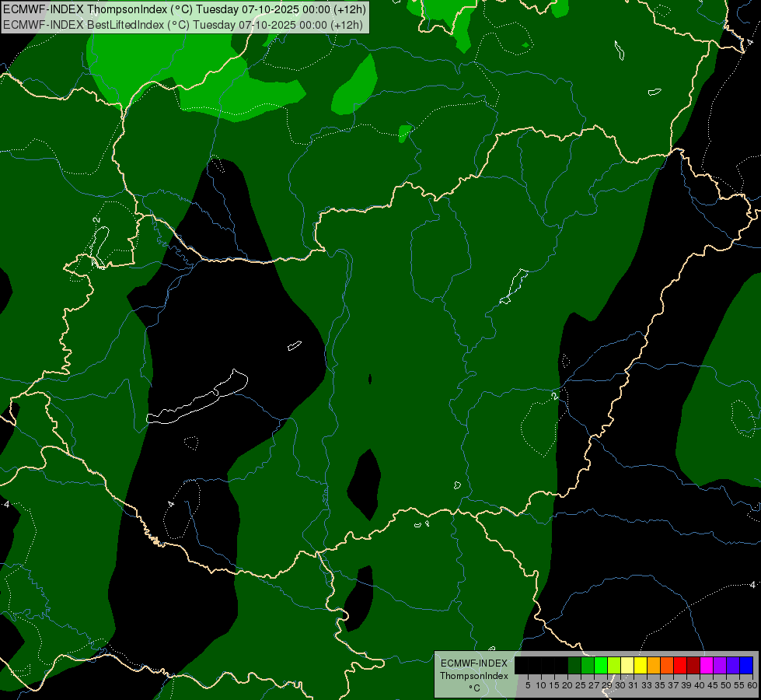761x700 pixels.
Task: Click the legend value 45
Action: [713, 685]
